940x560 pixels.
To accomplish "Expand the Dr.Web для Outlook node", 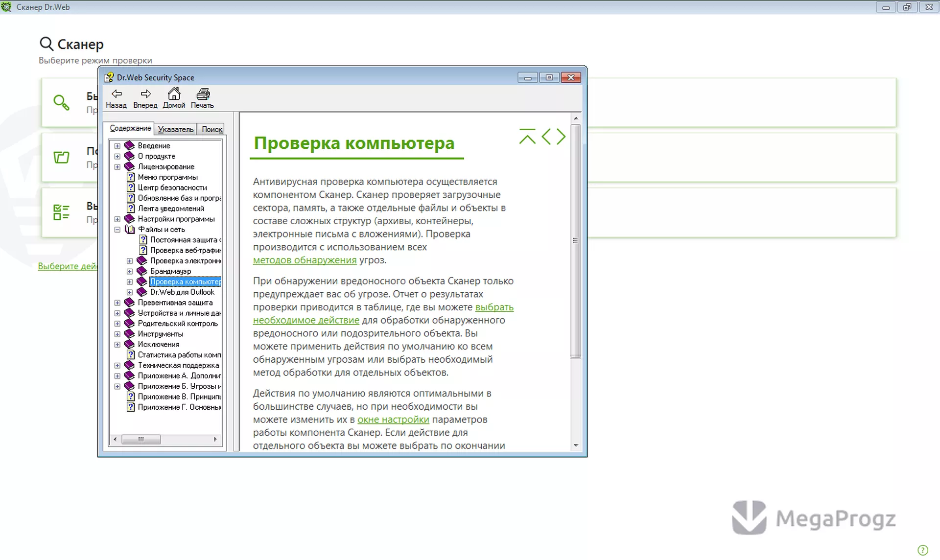I will [130, 292].
